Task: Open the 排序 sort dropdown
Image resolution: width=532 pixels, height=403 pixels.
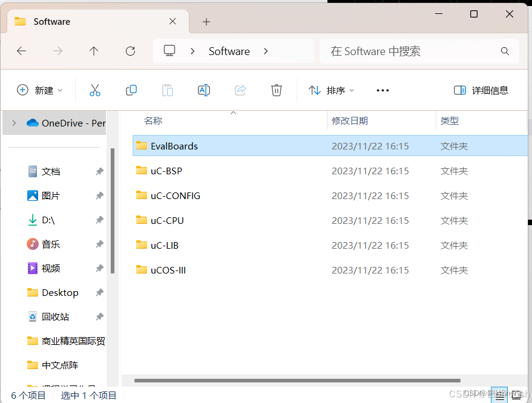Action: point(332,90)
